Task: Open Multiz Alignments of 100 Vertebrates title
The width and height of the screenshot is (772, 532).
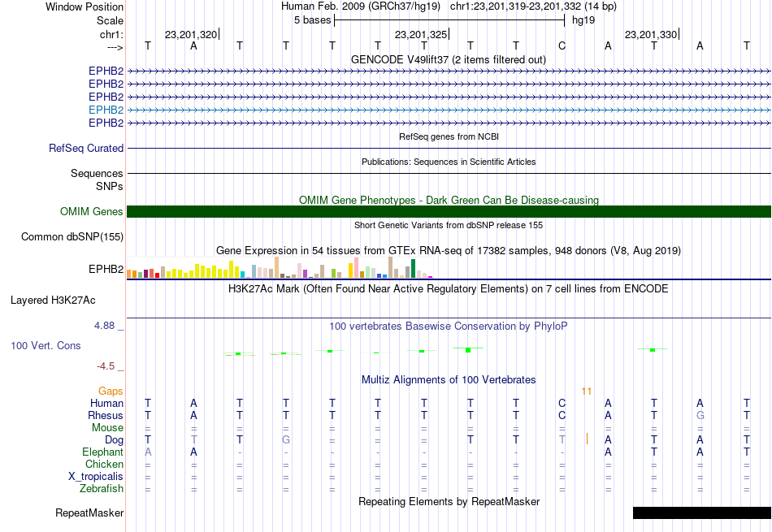Action: (449, 379)
